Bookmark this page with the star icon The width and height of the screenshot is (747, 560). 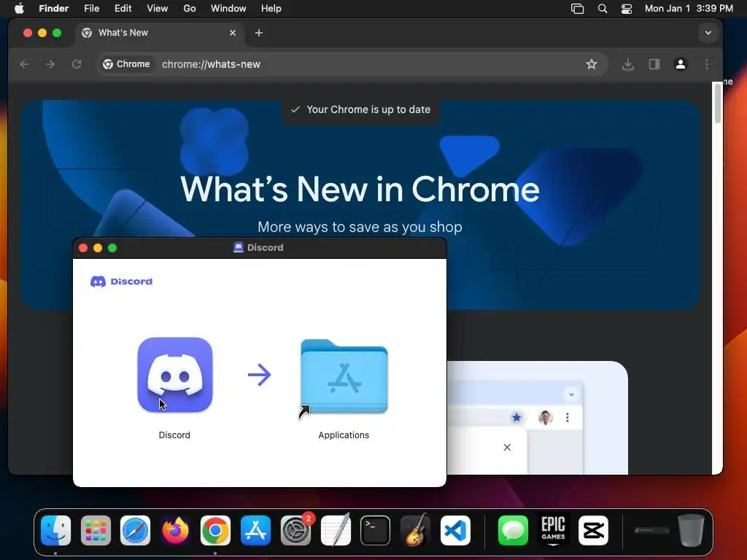591,64
